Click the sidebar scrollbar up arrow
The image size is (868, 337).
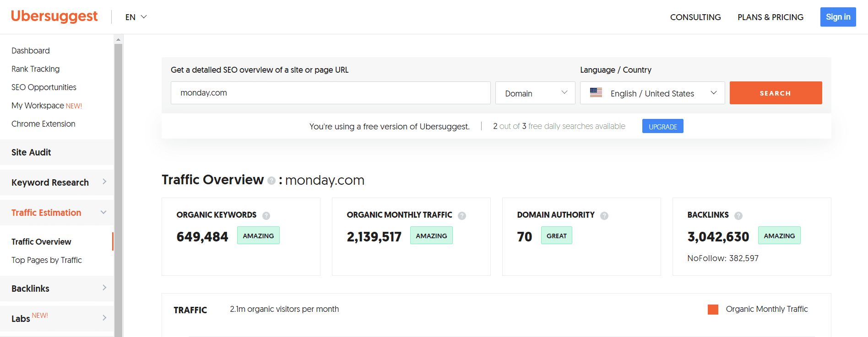point(118,39)
